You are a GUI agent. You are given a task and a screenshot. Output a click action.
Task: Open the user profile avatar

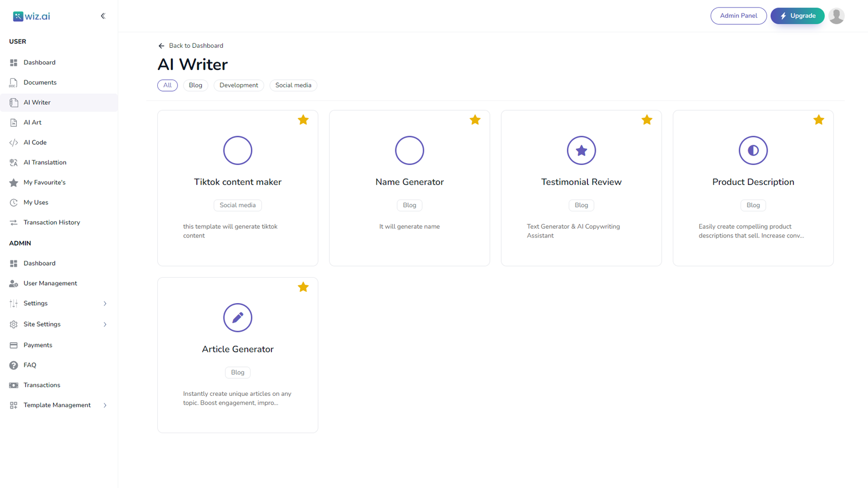point(837,16)
